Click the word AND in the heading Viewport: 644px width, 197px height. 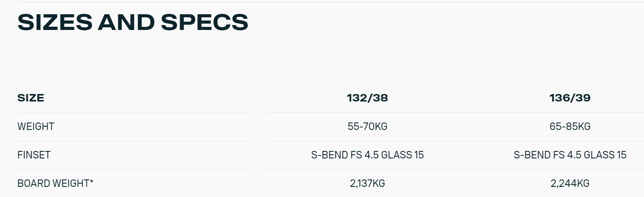pyautogui.click(x=126, y=22)
